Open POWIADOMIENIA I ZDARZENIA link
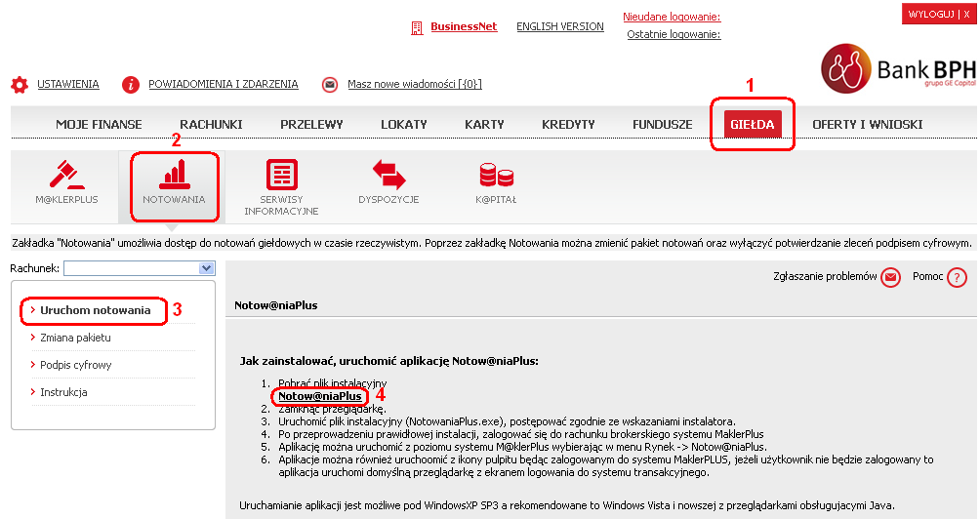The width and height of the screenshot is (980, 519). [224, 84]
